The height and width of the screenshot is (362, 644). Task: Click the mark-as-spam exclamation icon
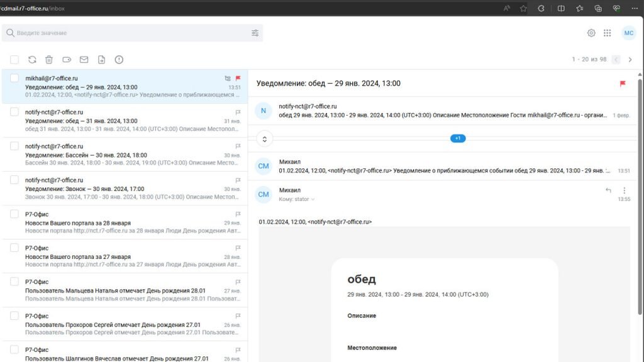click(119, 60)
